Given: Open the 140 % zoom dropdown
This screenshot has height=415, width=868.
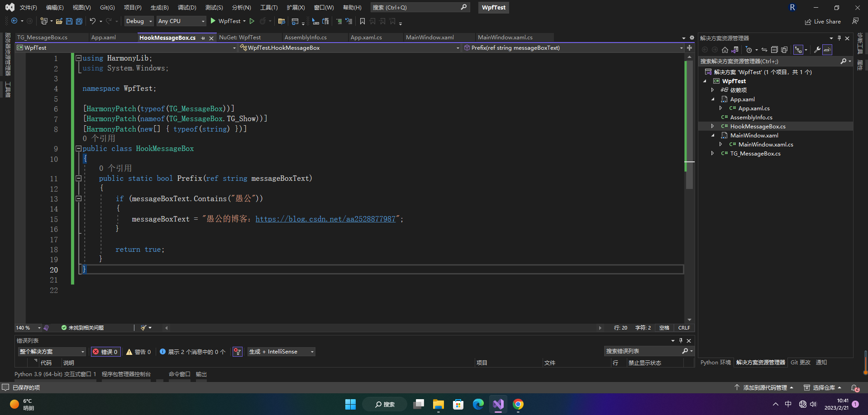Looking at the screenshot, I should tap(28, 328).
